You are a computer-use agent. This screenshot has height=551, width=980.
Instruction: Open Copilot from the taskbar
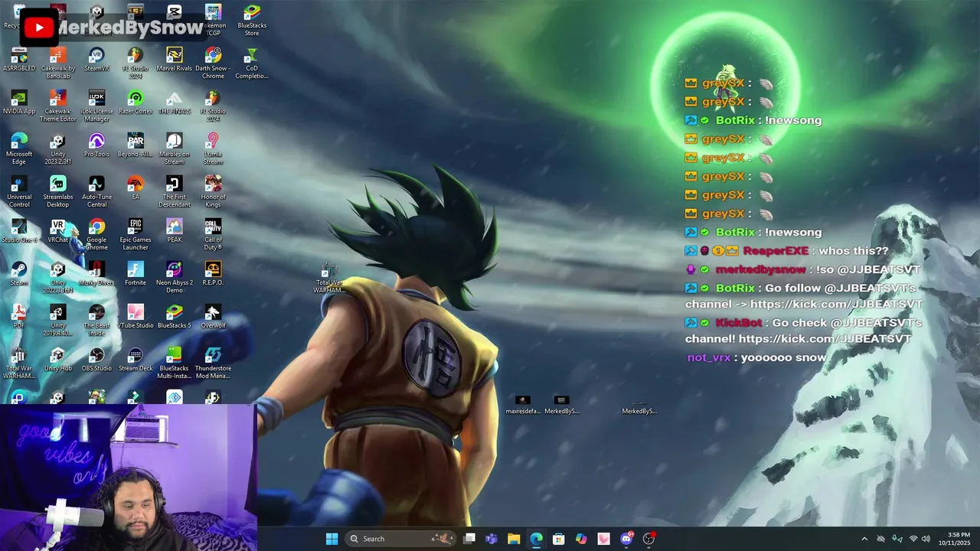point(581,539)
